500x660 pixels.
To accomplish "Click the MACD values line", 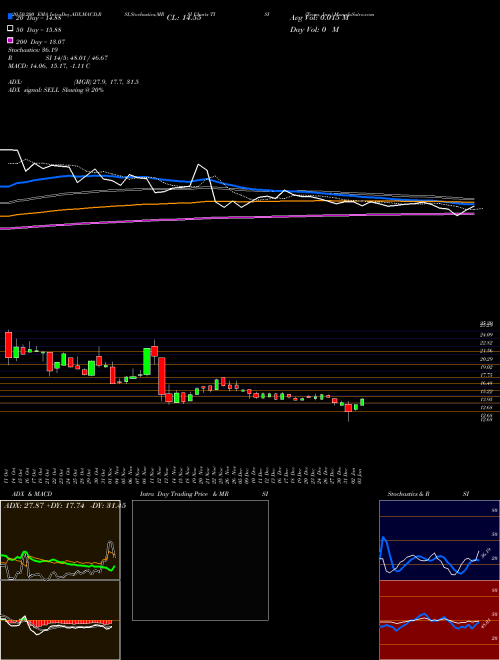I will coord(49,66).
